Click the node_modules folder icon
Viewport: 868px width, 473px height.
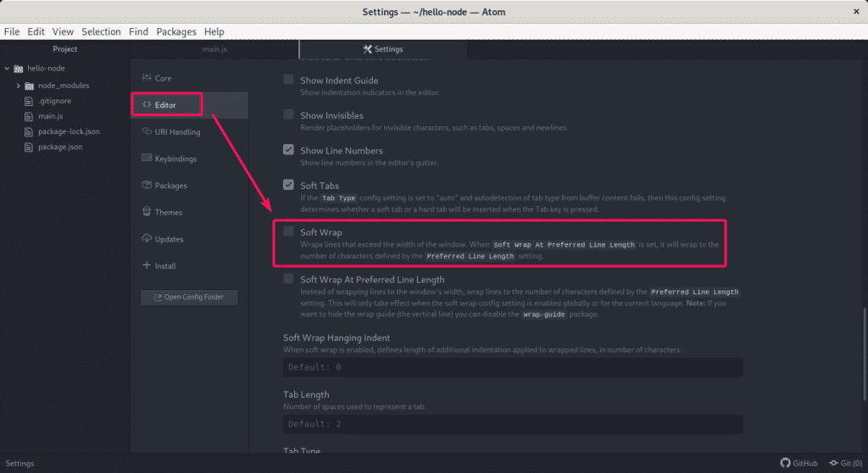point(30,86)
